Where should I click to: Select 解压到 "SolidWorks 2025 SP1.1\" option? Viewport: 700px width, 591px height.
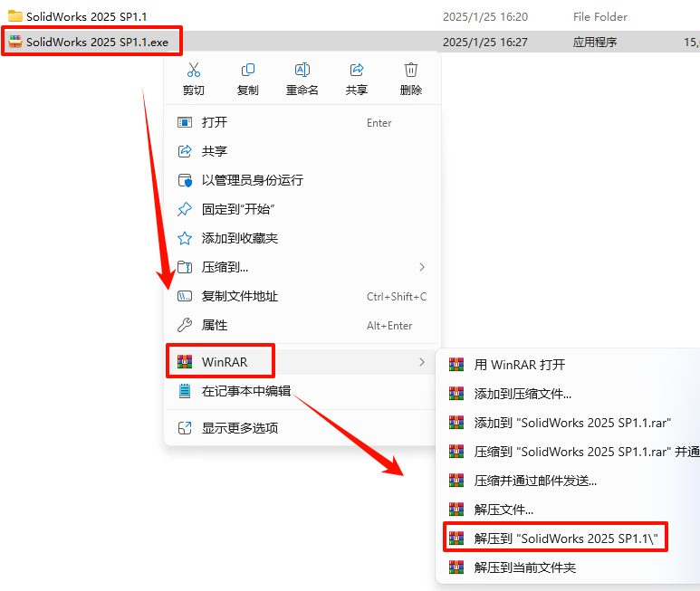(555, 539)
